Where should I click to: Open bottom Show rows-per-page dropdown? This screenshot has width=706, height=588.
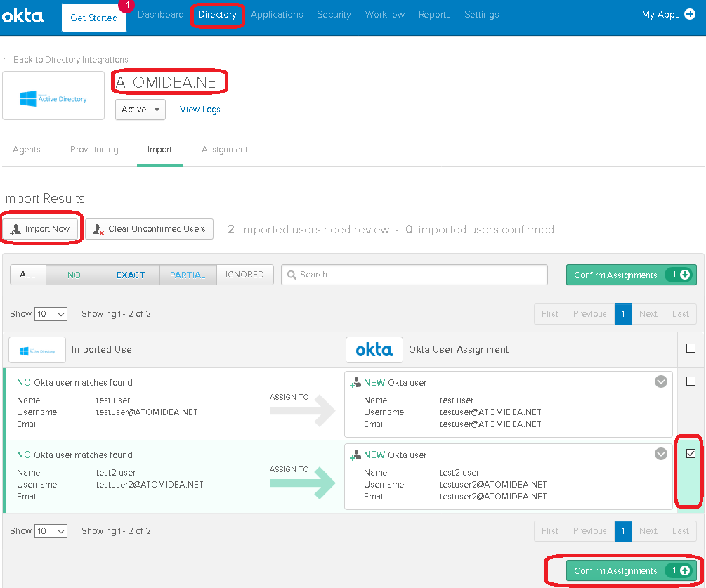click(x=51, y=531)
